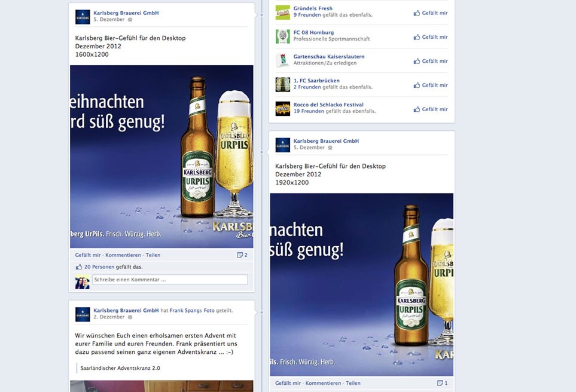Open the 5. Dezember timestamp of 1600x1200 post
The image size is (576, 392).
pyautogui.click(x=109, y=20)
